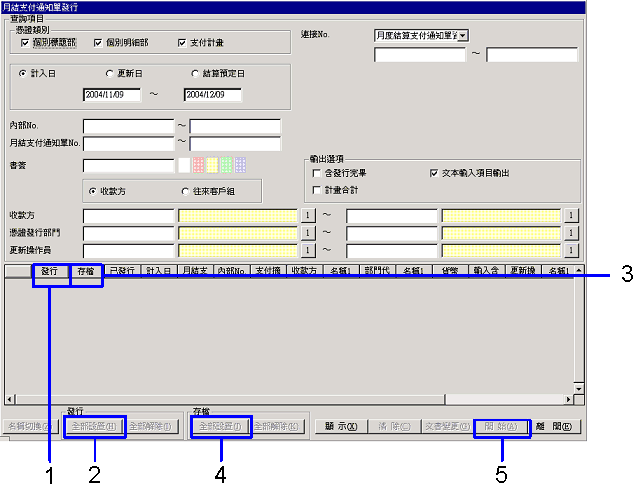Click the 存檔 column header
The height and width of the screenshot is (491, 634).
pos(86,271)
